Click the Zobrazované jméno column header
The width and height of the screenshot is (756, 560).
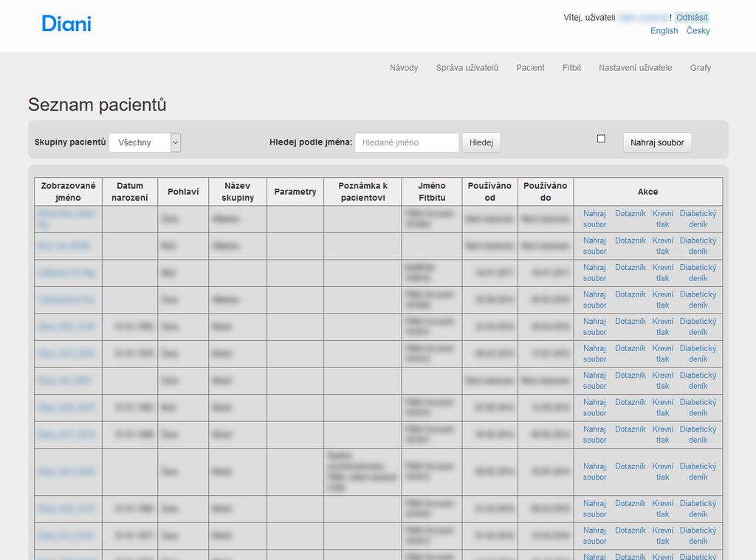coord(68,192)
